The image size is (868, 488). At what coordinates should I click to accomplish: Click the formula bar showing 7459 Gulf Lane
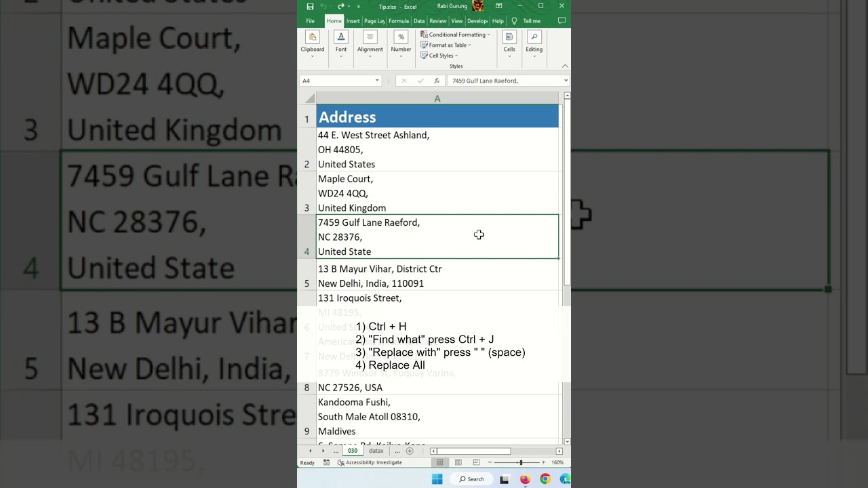(505, 81)
